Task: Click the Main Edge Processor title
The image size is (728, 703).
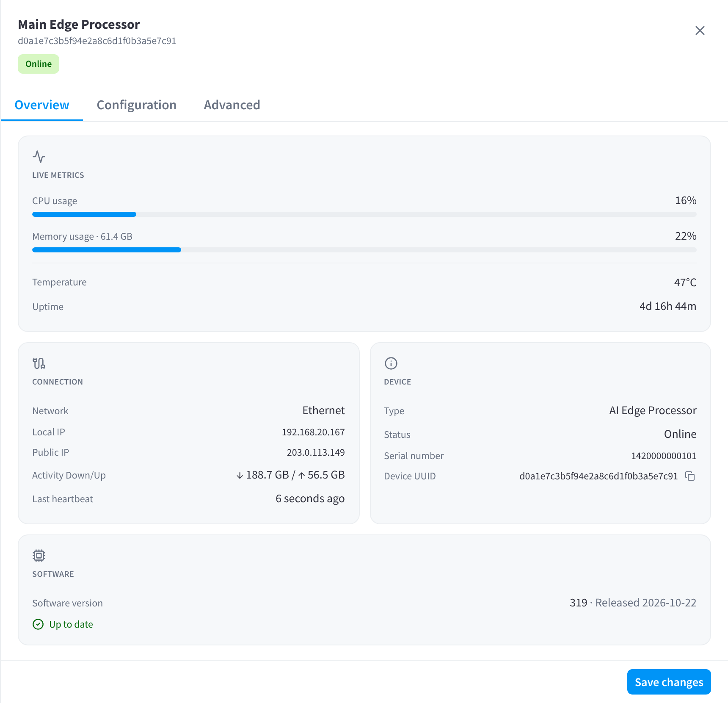Action: coord(79,25)
